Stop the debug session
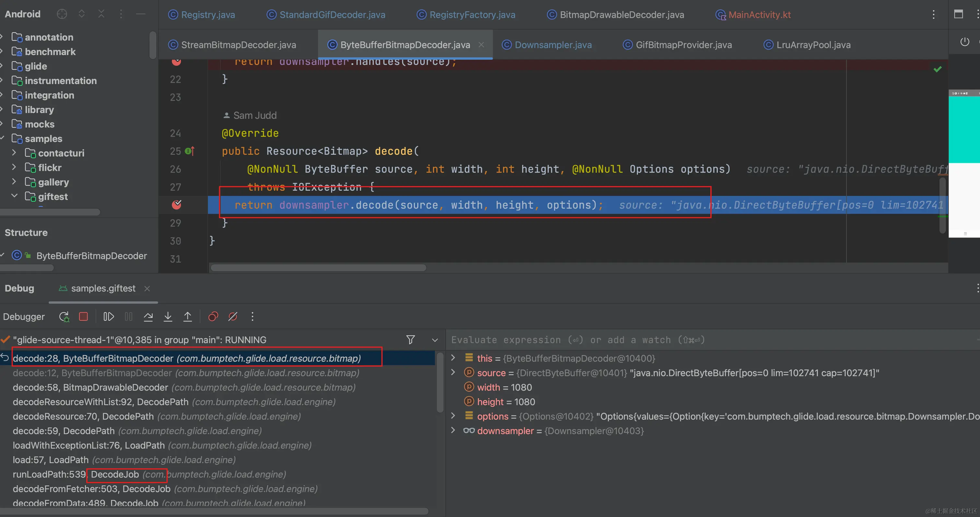Viewport: 980px width, 517px height. coord(83,316)
